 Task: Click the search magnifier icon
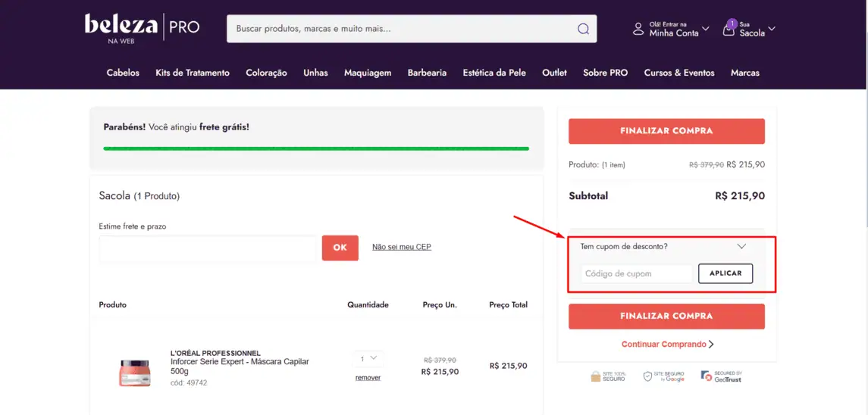point(583,29)
